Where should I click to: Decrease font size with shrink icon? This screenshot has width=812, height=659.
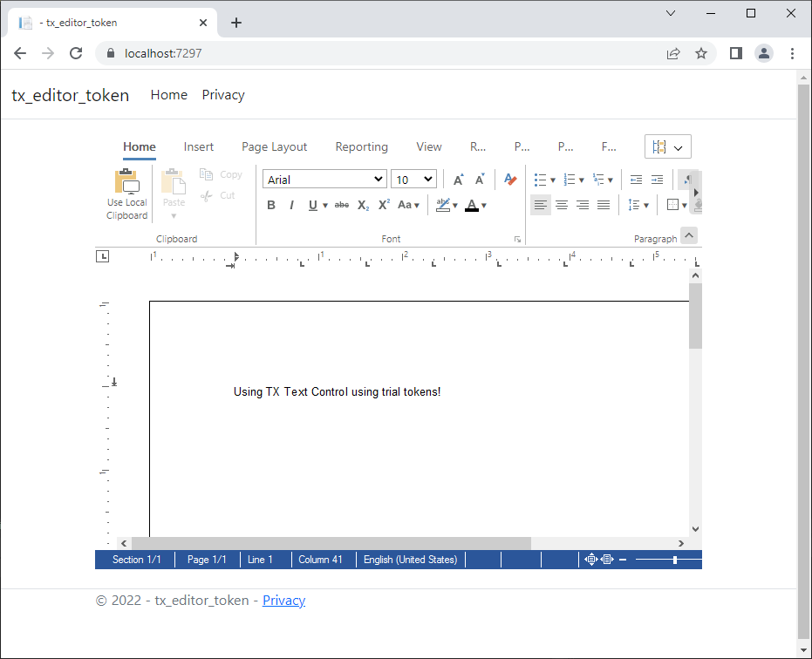click(x=480, y=180)
